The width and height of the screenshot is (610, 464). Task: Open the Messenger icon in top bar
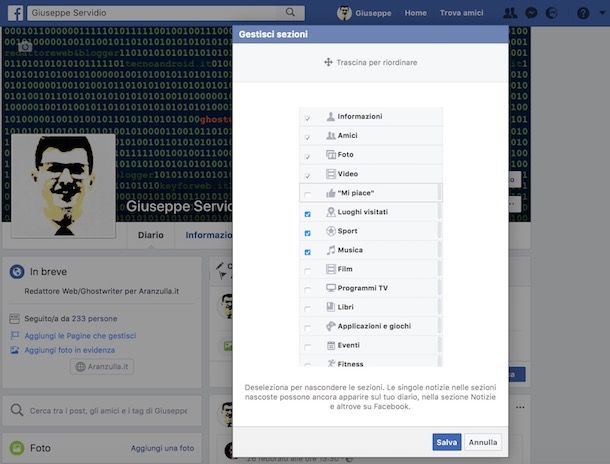(x=531, y=13)
